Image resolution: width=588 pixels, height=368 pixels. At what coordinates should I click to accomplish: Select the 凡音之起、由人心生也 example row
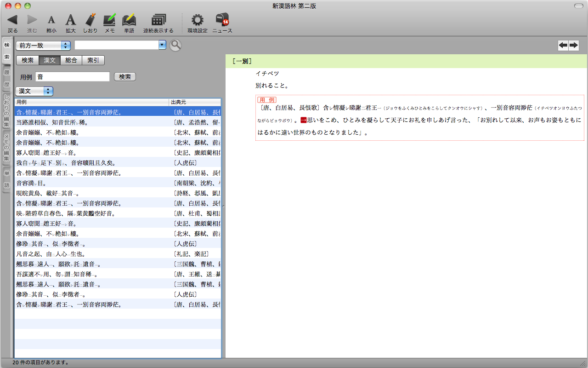coord(92,254)
